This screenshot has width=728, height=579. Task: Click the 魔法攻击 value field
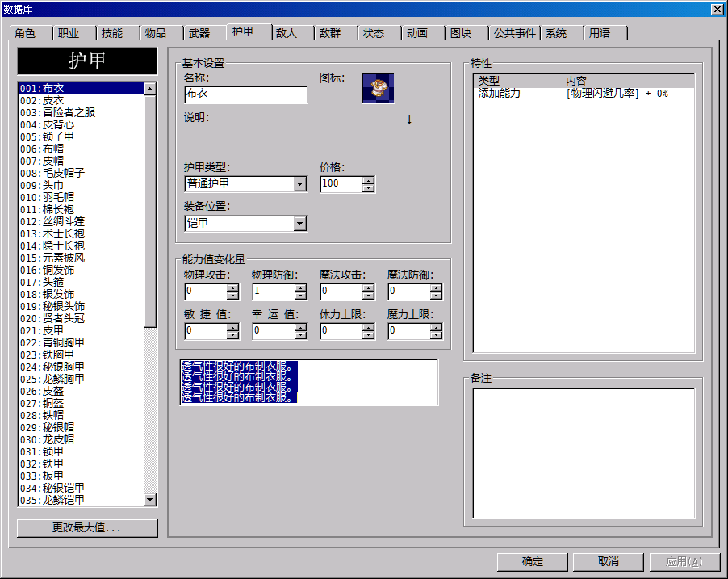point(341,292)
